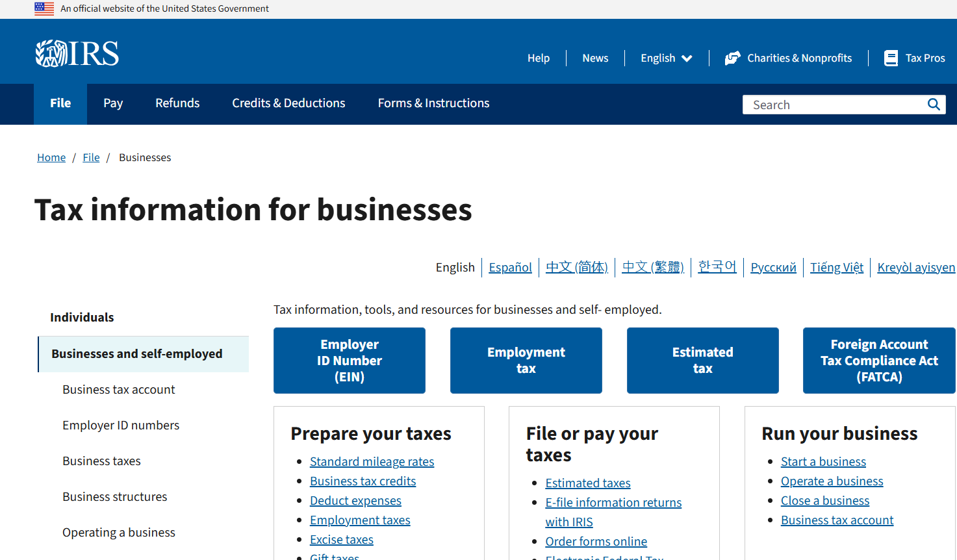957x560 pixels.
Task: Open the Employment tax button
Action: point(526,361)
